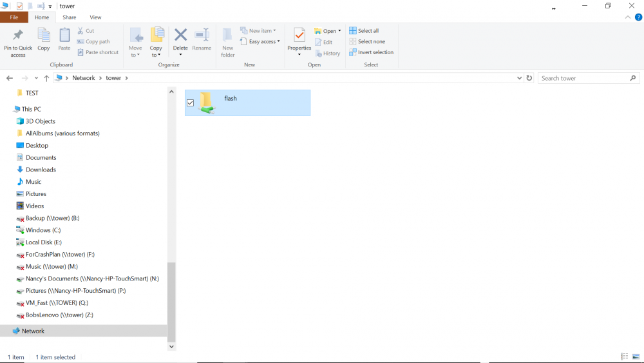
Task: Switch to the Home ribbon tab
Action: (x=42, y=17)
